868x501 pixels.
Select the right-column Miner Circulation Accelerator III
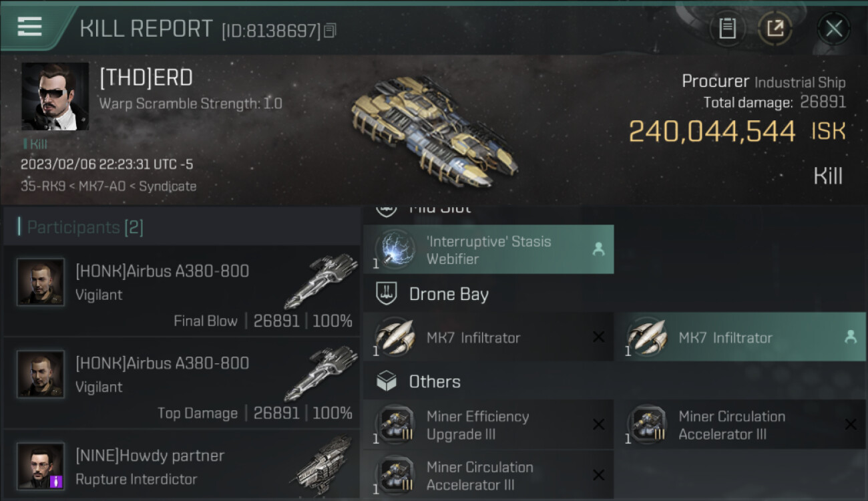[740, 425]
